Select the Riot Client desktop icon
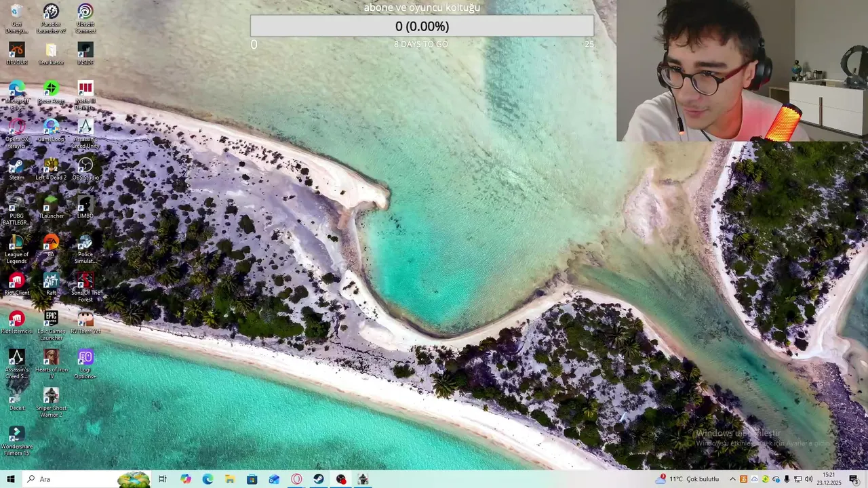Image resolution: width=868 pixels, height=488 pixels. pyautogui.click(x=16, y=284)
